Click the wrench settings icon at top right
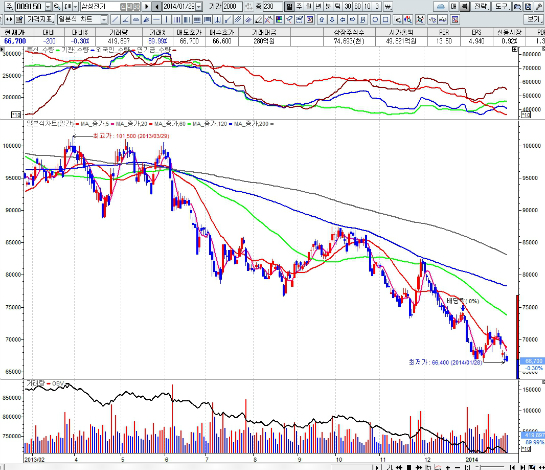Screen dimensions: 545x470 point(538,6)
